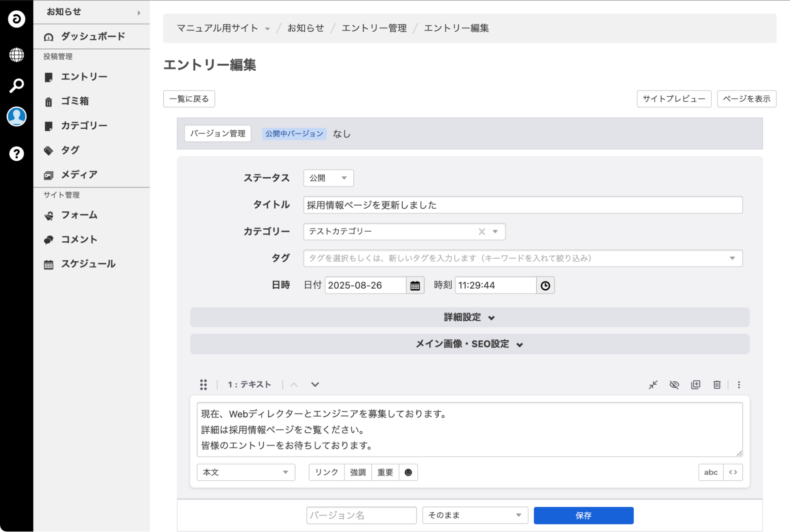Delete the text block with trash icon
This screenshot has width=790, height=532.
(x=717, y=385)
